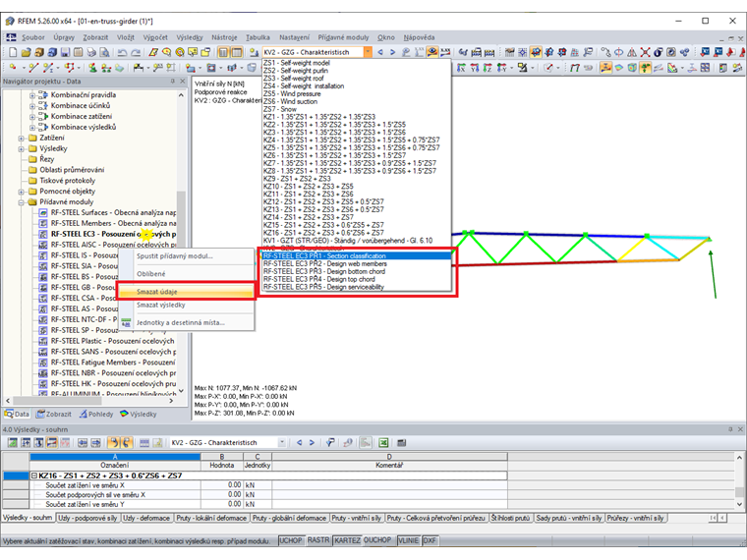Viewport: 747px width, 560px height.
Task: Expand the Výsledky tree folder
Action: tap(21, 149)
